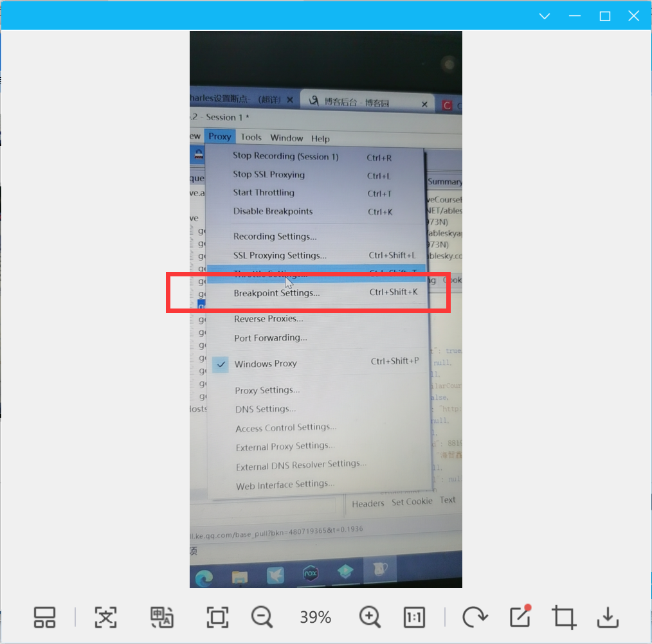Show image at 1:1 actual size

414,618
